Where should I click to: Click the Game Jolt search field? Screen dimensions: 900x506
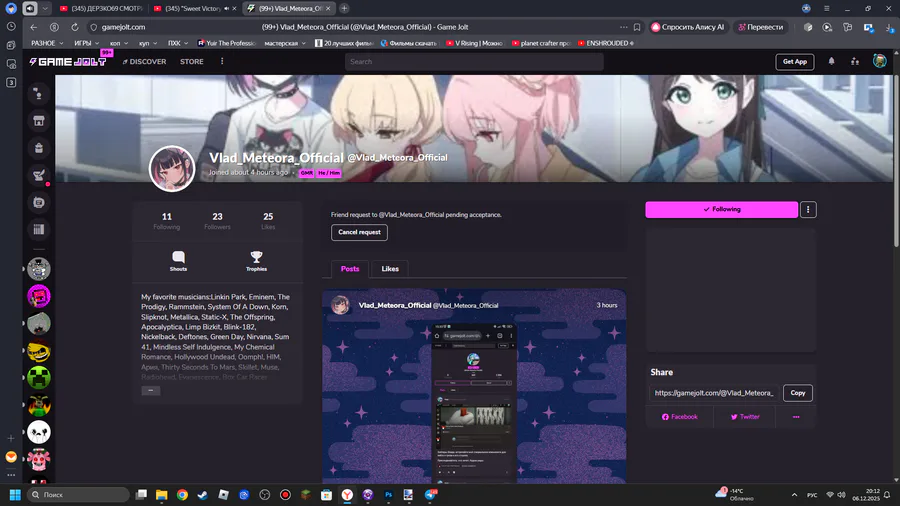click(x=474, y=61)
